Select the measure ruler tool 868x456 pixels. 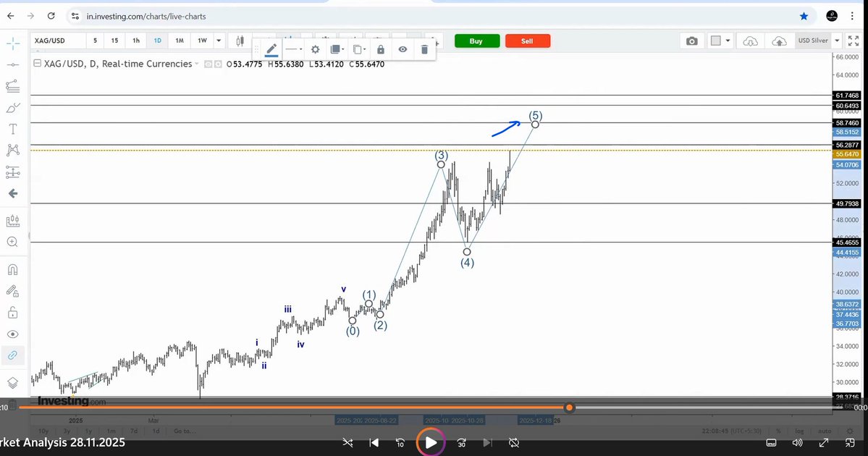click(x=13, y=221)
